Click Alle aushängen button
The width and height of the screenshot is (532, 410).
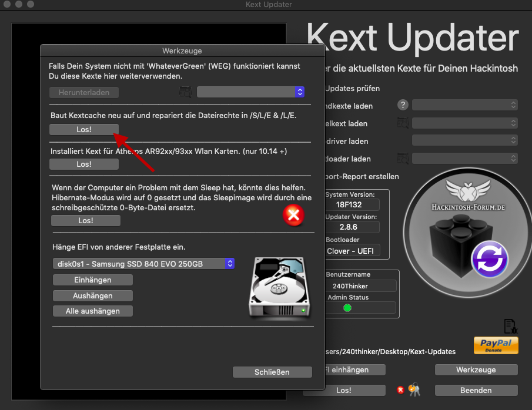[x=93, y=311]
